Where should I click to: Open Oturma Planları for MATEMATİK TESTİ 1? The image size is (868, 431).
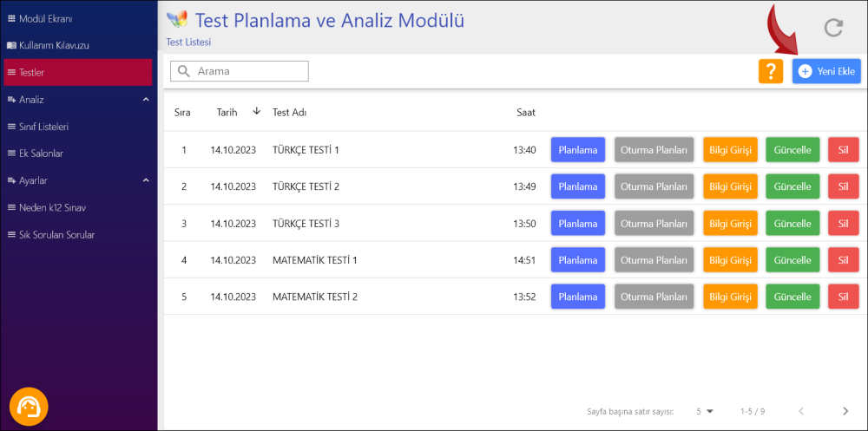[654, 260]
